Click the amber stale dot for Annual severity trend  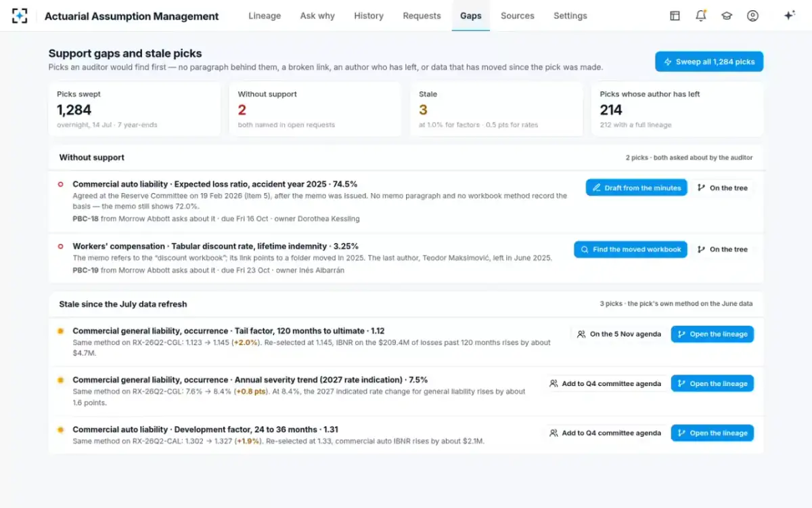coord(60,380)
